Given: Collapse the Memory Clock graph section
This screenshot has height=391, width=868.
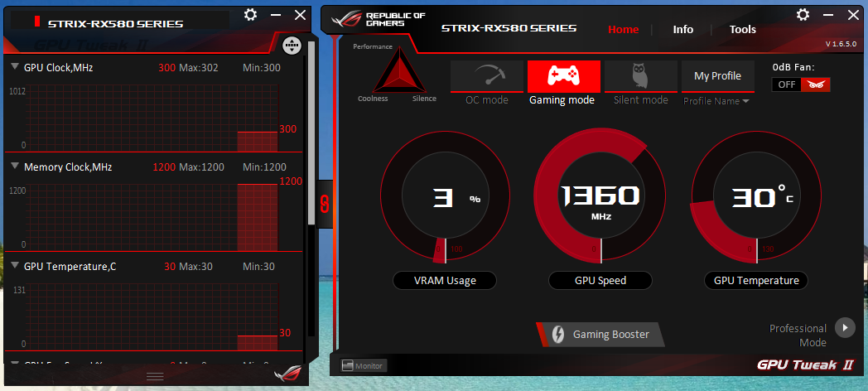Looking at the screenshot, I should pos(14,167).
